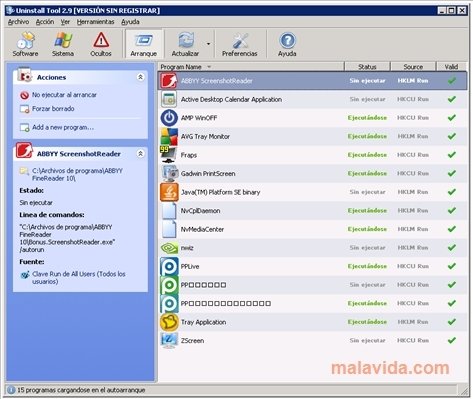Viewport: 473px width, 399px height.
Task: Click Sin ejecutar status of nwiz
Action: [x=367, y=248]
